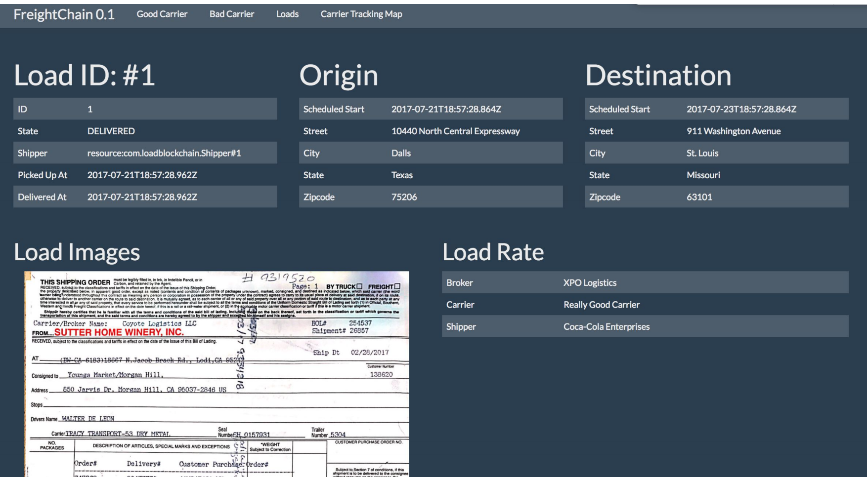This screenshot has height=477, width=868.
Task: Click the Broker label in Load Rate
Action: 460,283
